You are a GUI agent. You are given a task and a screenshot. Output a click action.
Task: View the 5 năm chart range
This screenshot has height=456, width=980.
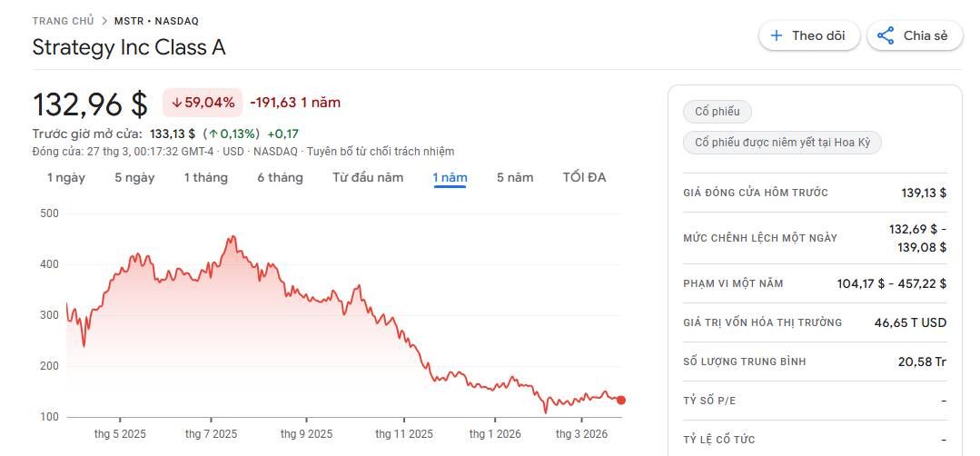pos(515,177)
